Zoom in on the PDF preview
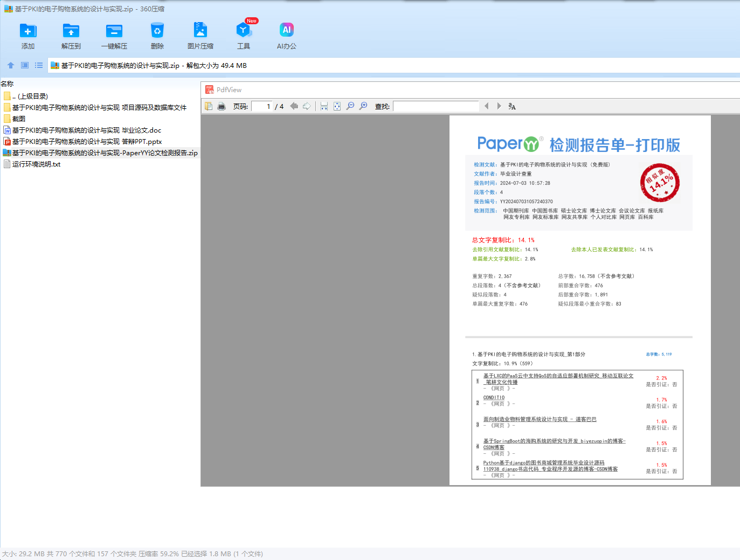The height and width of the screenshot is (560, 740). 363,106
